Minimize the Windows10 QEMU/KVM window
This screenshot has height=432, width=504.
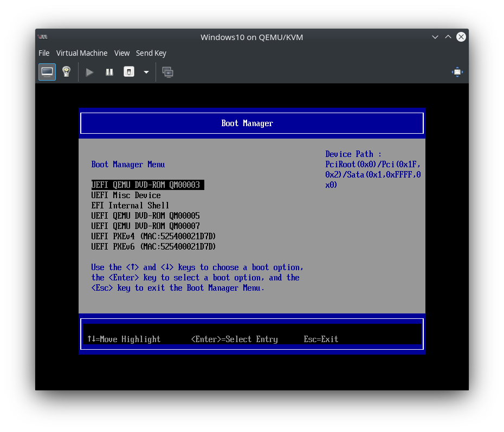coord(435,37)
